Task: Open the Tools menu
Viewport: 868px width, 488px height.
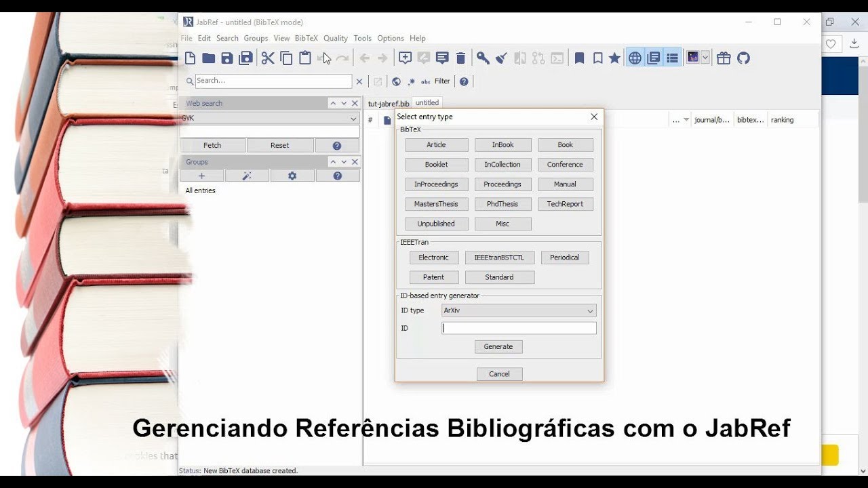Action: click(362, 39)
